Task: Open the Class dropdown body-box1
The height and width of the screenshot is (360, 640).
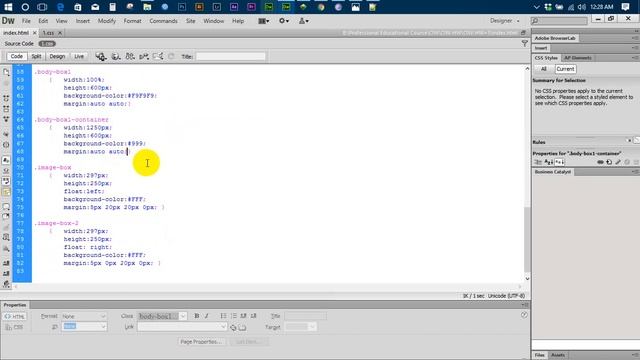Action: click(162, 316)
